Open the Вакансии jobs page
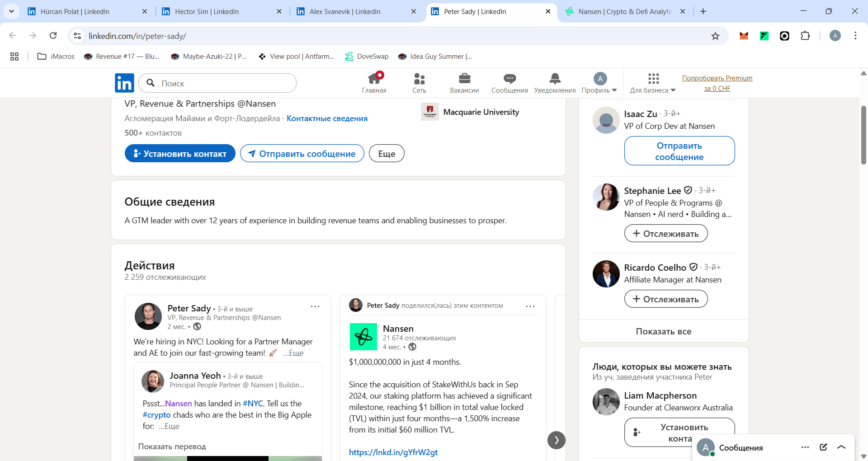868x461 pixels. click(464, 83)
